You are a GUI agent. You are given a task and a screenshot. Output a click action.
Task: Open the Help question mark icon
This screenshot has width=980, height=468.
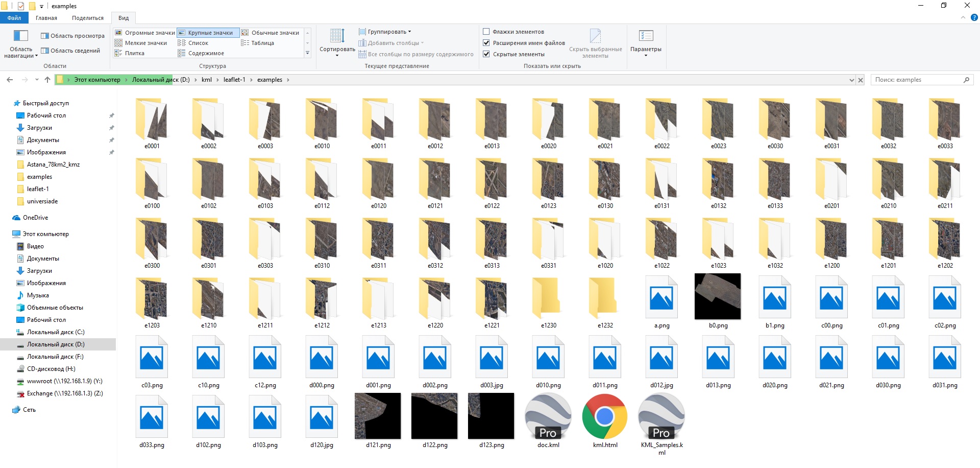coord(974,17)
